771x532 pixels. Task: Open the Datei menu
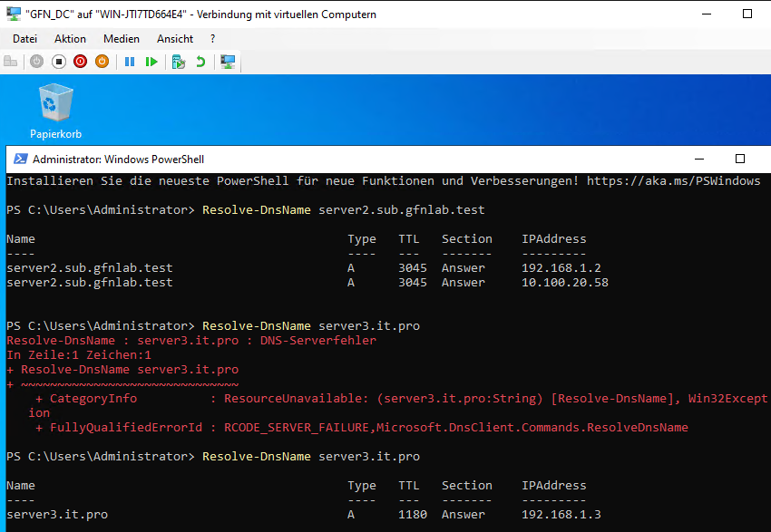(x=24, y=39)
